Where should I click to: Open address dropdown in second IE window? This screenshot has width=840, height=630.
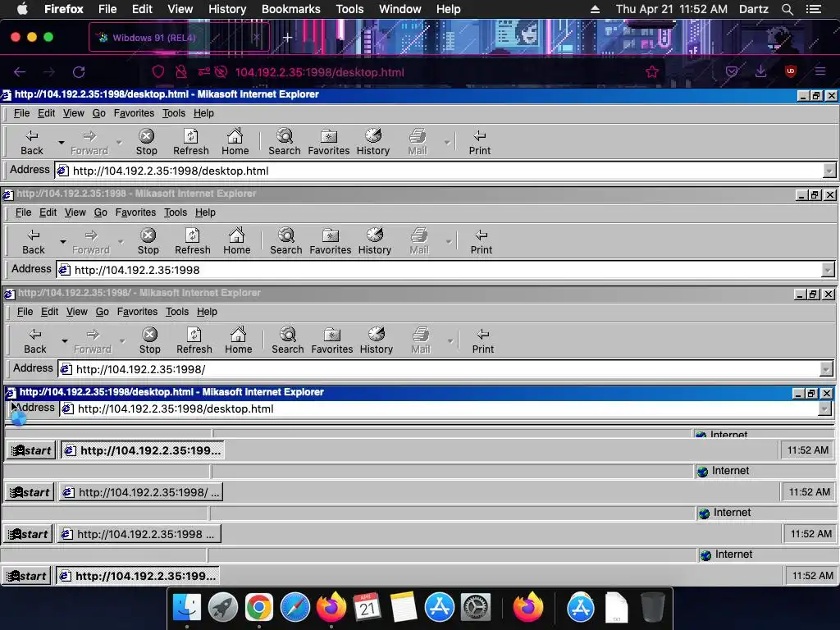click(827, 270)
